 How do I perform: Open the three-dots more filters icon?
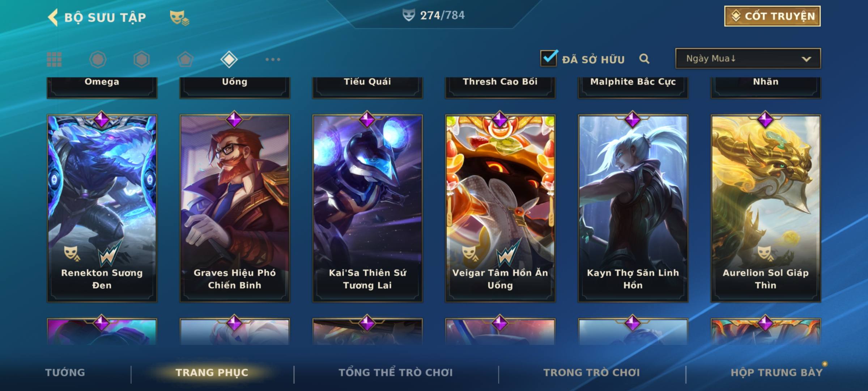coord(273,59)
